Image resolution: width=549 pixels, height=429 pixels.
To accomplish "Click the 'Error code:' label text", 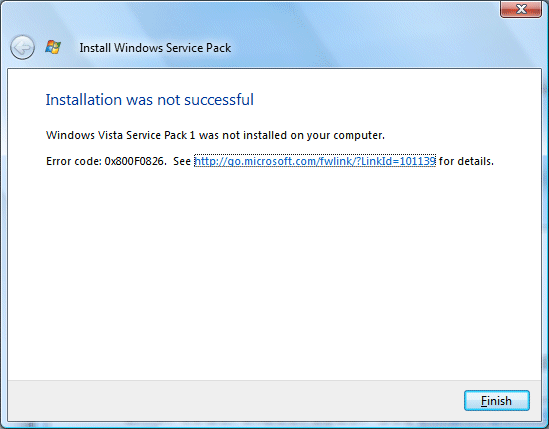I will [x=74, y=161].
